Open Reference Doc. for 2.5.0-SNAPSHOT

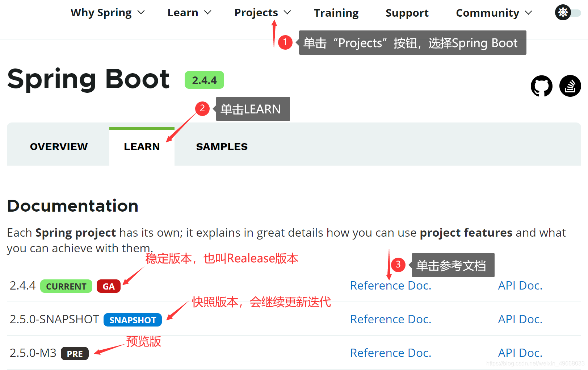391,319
